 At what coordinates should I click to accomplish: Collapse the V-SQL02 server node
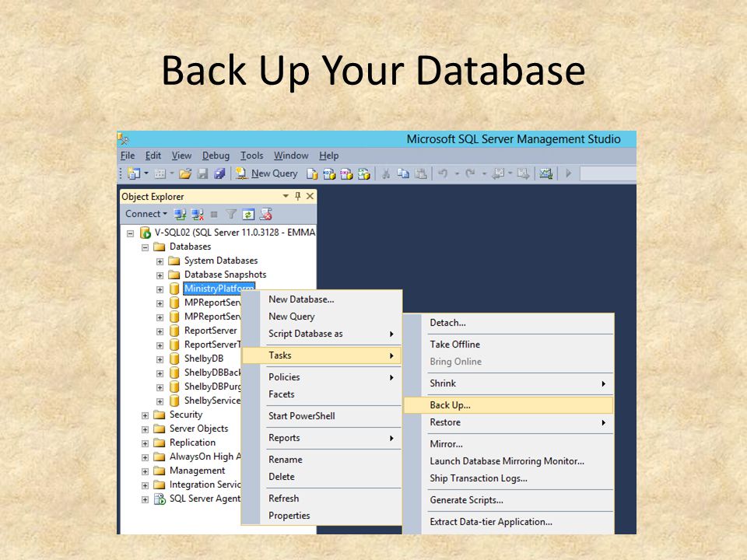click(x=130, y=233)
